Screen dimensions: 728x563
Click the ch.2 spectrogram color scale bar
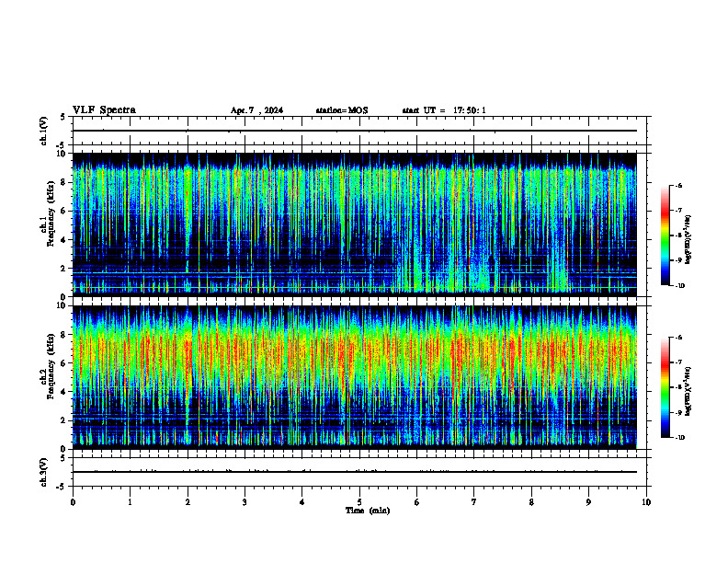point(665,387)
